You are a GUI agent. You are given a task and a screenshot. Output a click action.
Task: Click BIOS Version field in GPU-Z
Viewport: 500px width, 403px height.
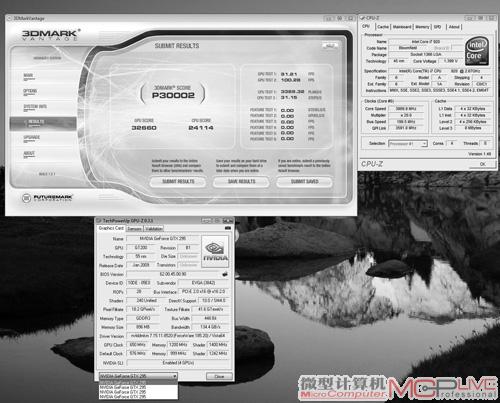click(x=173, y=274)
